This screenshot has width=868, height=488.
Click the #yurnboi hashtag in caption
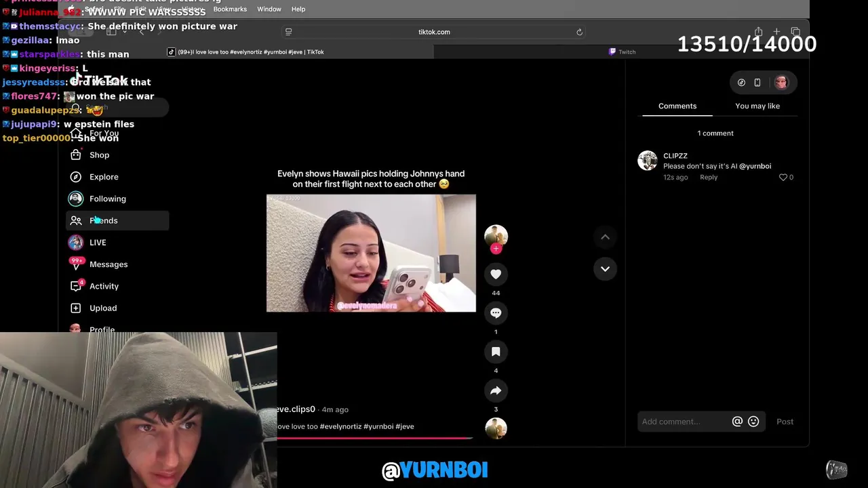coord(378,426)
